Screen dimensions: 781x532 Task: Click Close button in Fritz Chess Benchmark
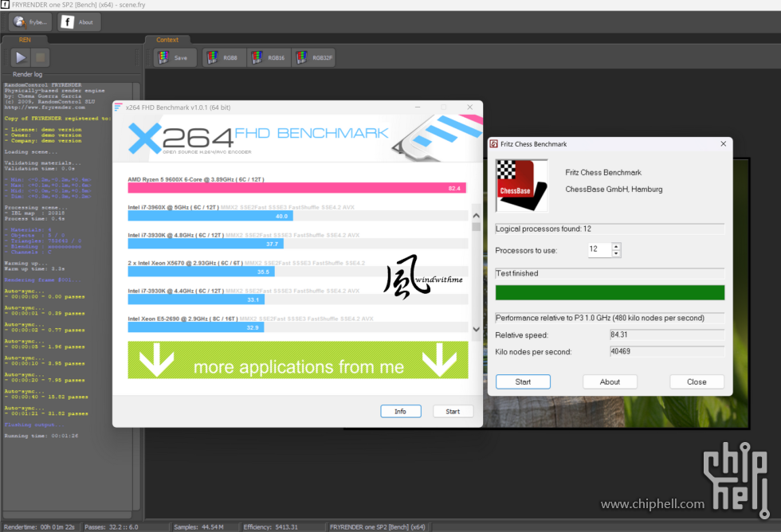[697, 381]
